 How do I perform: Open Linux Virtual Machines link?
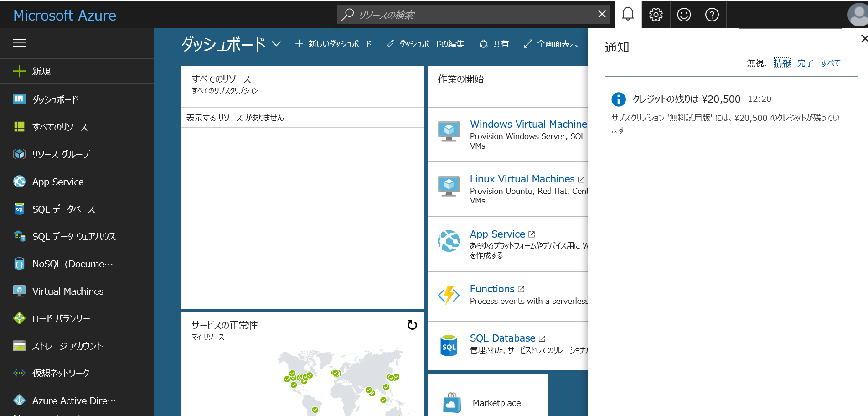coord(522,179)
